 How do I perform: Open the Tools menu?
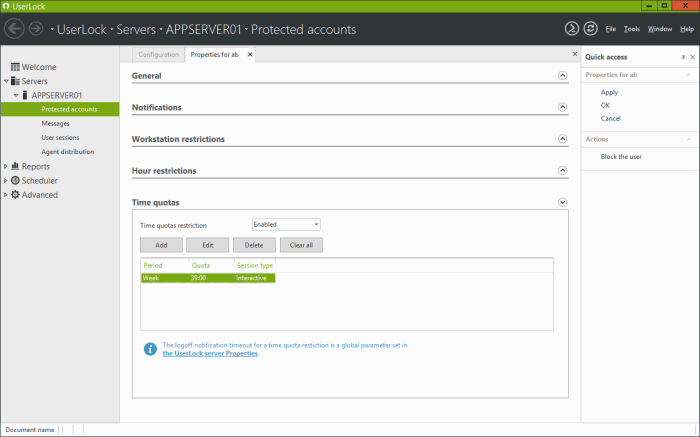(632, 29)
